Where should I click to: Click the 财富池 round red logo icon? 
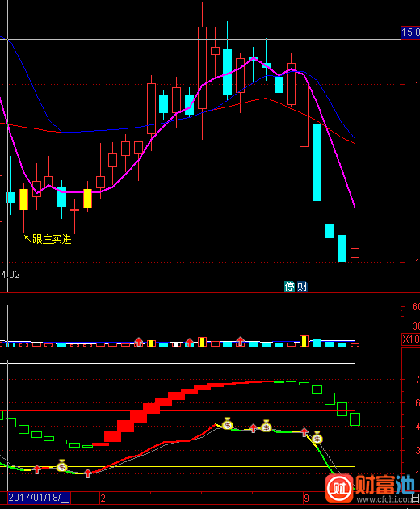[x=339, y=488]
